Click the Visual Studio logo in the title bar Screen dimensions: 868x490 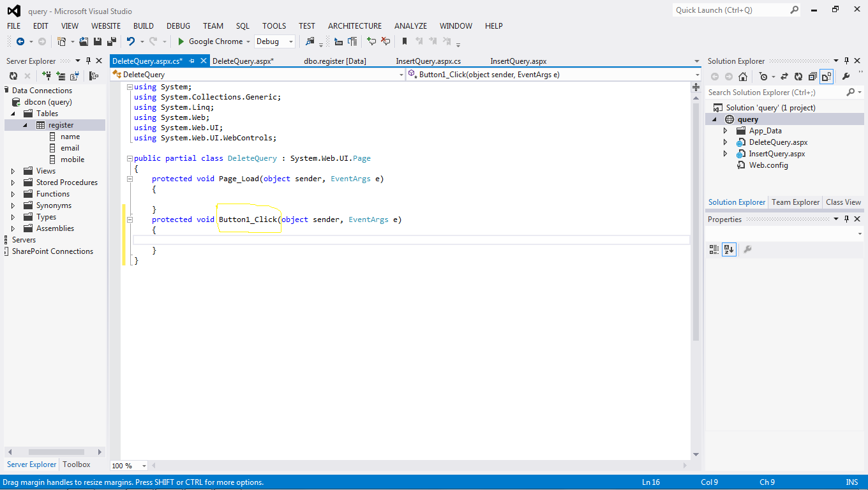coord(13,10)
